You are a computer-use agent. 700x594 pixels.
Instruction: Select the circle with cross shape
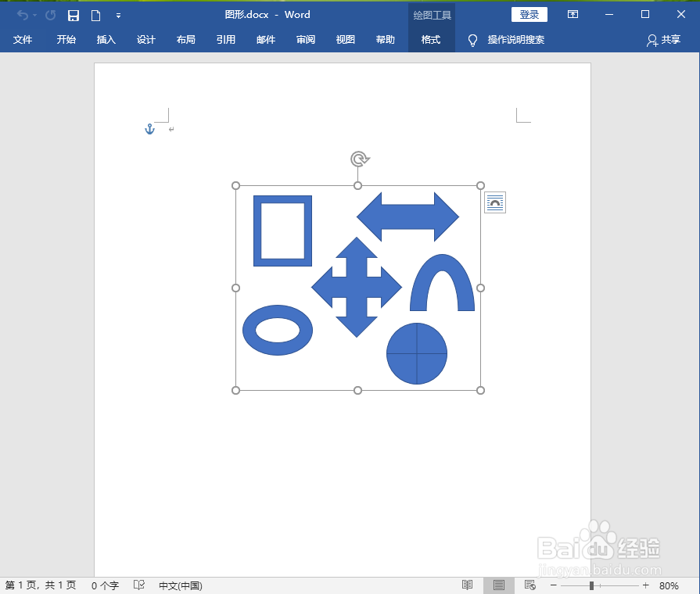coord(417,353)
